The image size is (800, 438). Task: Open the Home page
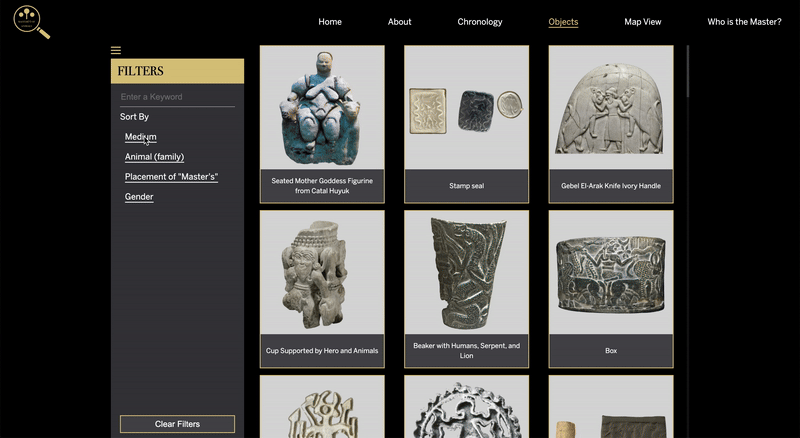click(x=330, y=22)
